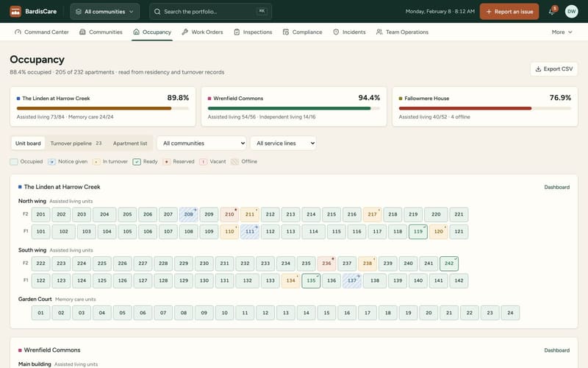This screenshot has width=588, height=368.
Task: Click the Compliance calendar icon
Action: 286,32
